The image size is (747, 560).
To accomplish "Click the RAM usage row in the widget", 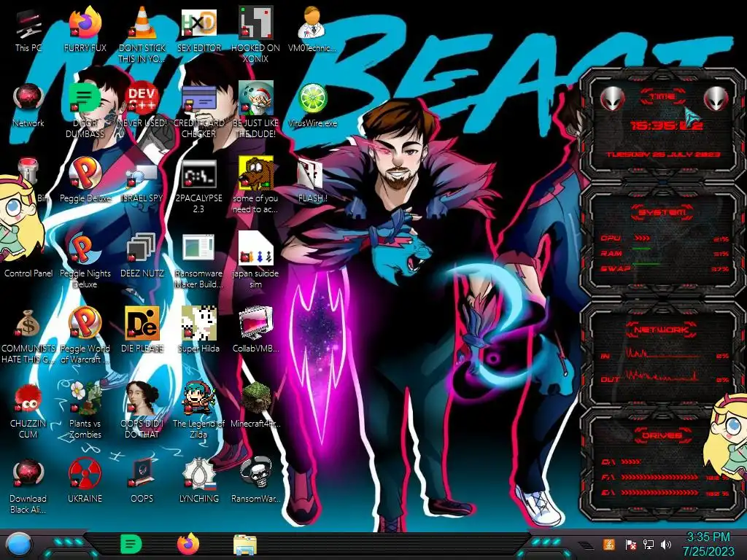I will tap(664, 253).
